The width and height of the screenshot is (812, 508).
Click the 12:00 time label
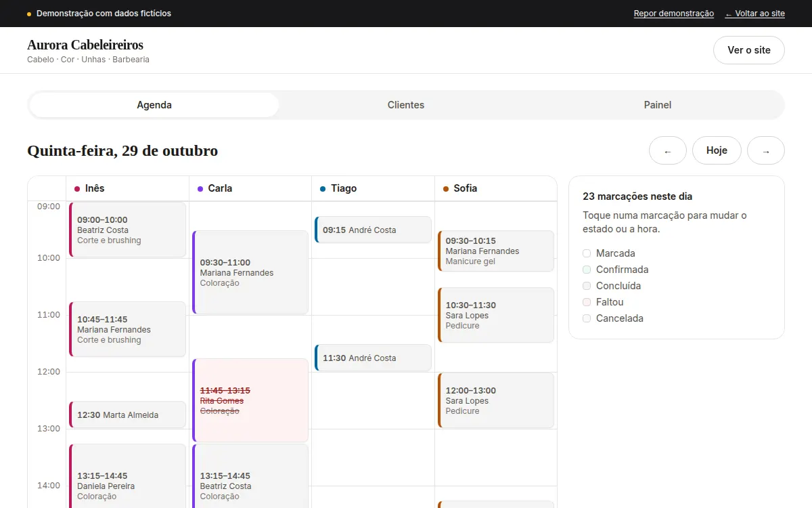pyautogui.click(x=49, y=372)
